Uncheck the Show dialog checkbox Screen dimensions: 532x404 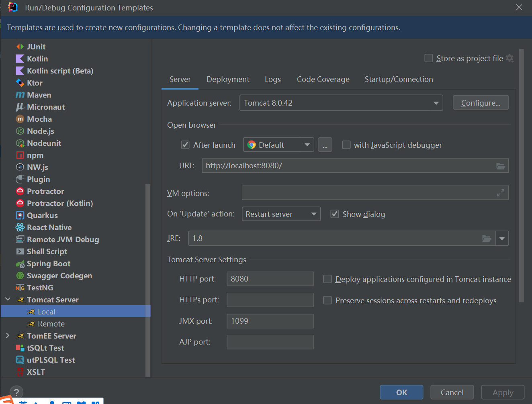(335, 214)
